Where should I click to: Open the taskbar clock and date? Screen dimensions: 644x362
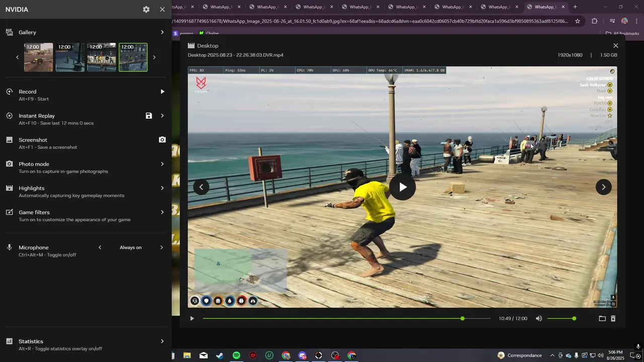615,355
